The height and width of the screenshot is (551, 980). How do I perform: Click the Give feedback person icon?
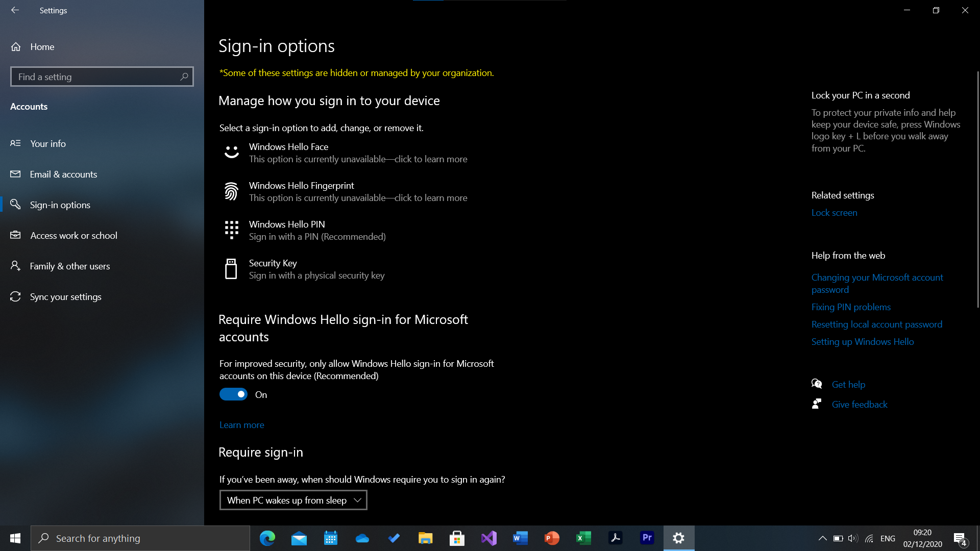coord(817,404)
